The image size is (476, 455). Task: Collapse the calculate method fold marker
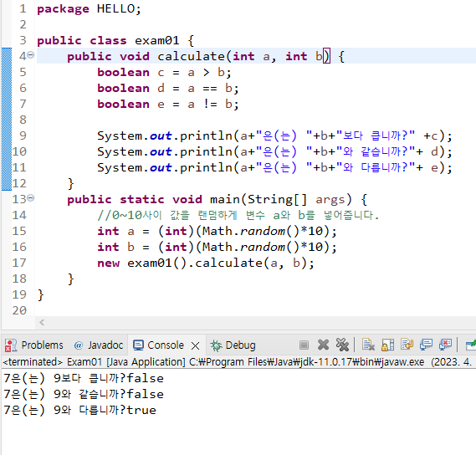[x=31, y=55]
